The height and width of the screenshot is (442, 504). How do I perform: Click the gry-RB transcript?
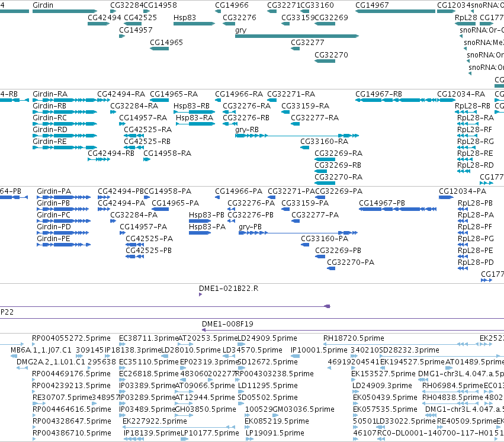click(x=297, y=136)
